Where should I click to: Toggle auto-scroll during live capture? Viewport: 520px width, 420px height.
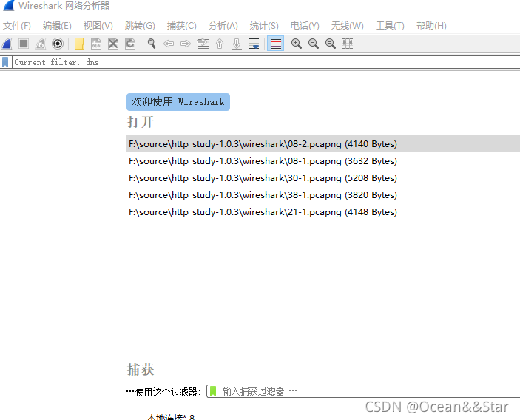tap(254, 44)
